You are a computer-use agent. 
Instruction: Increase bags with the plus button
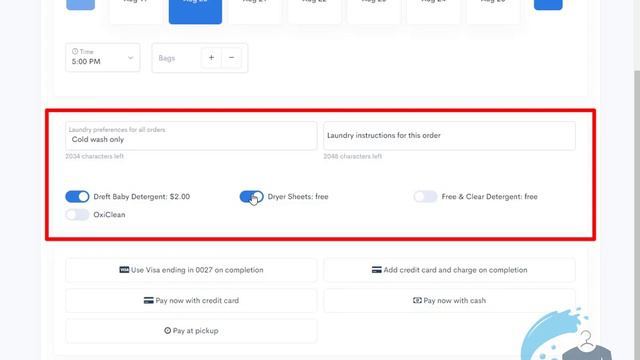click(x=211, y=58)
